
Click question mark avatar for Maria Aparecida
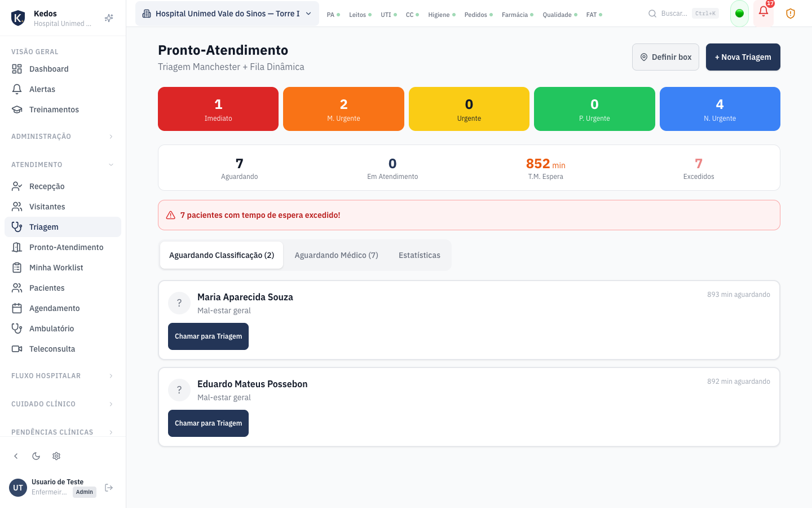click(179, 303)
